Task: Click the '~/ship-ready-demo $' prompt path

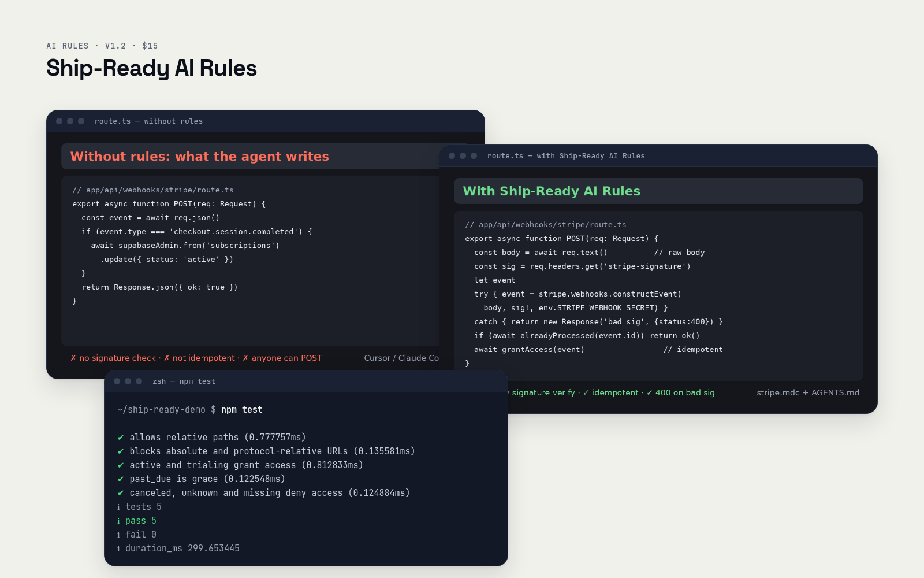Action: pyautogui.click(x=166, y=410)
